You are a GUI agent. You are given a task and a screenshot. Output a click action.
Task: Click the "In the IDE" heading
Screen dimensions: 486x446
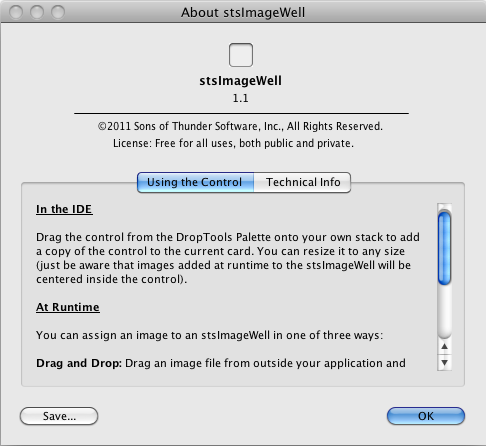coord(64,209)
